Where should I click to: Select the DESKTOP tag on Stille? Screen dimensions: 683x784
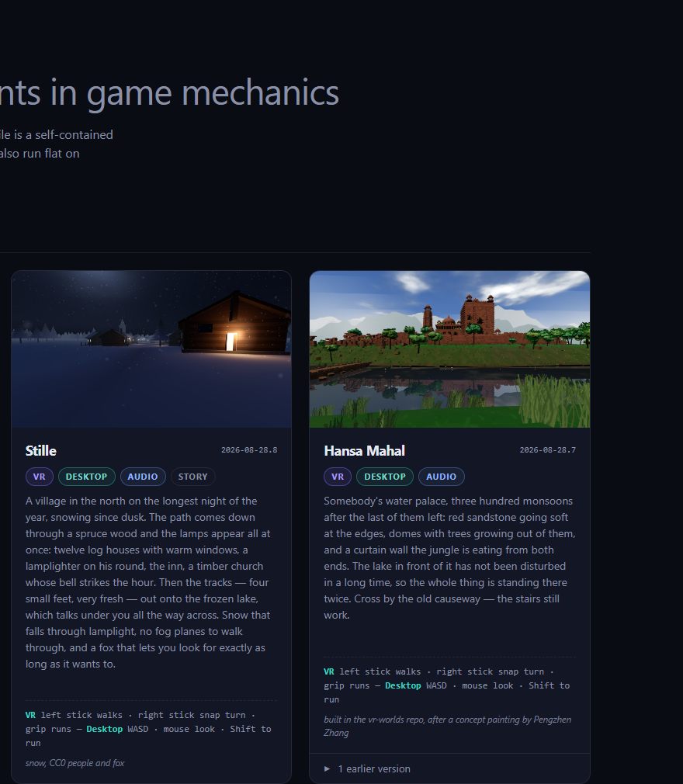coord(86,477)
